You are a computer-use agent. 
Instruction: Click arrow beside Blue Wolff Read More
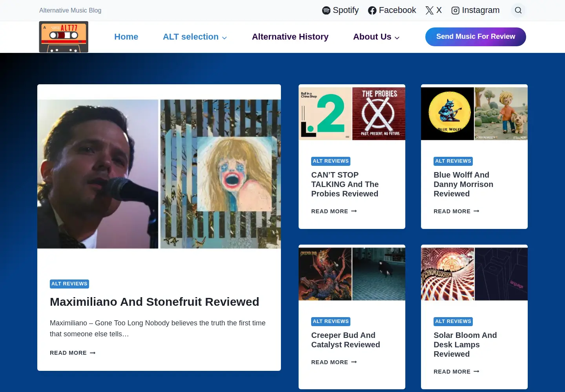tap(476, 211)
